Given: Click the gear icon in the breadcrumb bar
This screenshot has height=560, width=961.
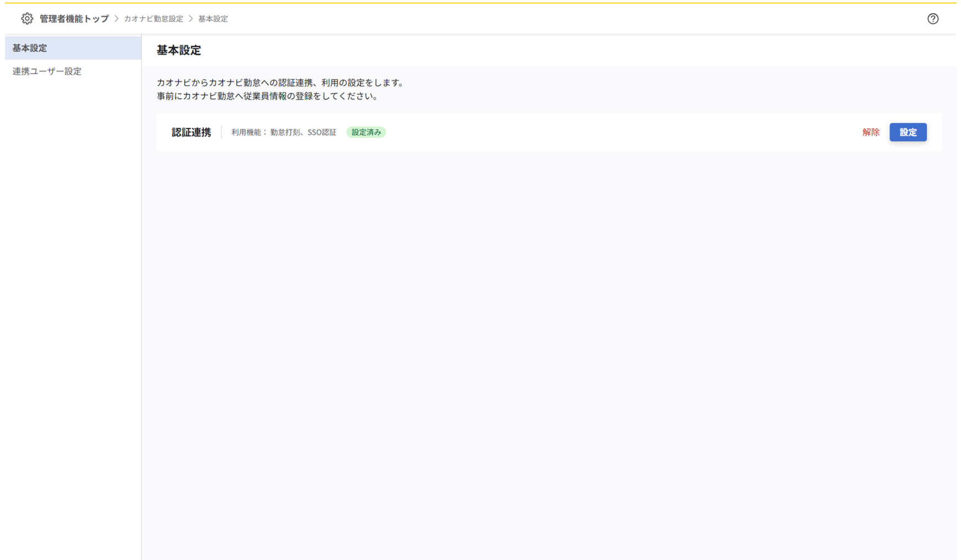Looking at the screenshot, I should pos(27,19).
